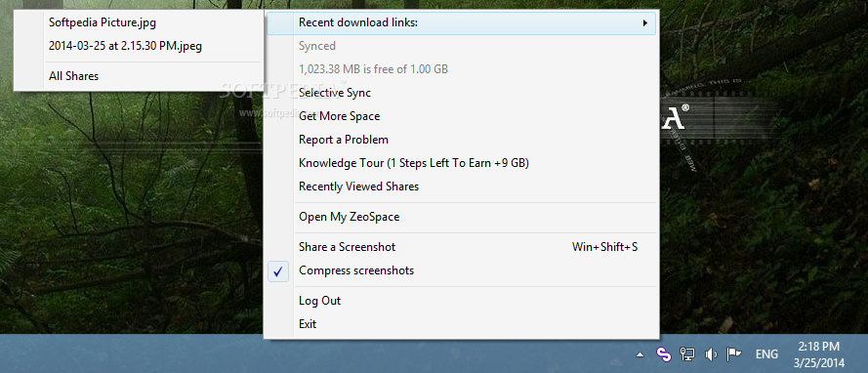Image resolution: width=868 pixels, height=373 pixels.
Task: Click the Win+Shift+S shortcut label
Action: tap(605, 247)
